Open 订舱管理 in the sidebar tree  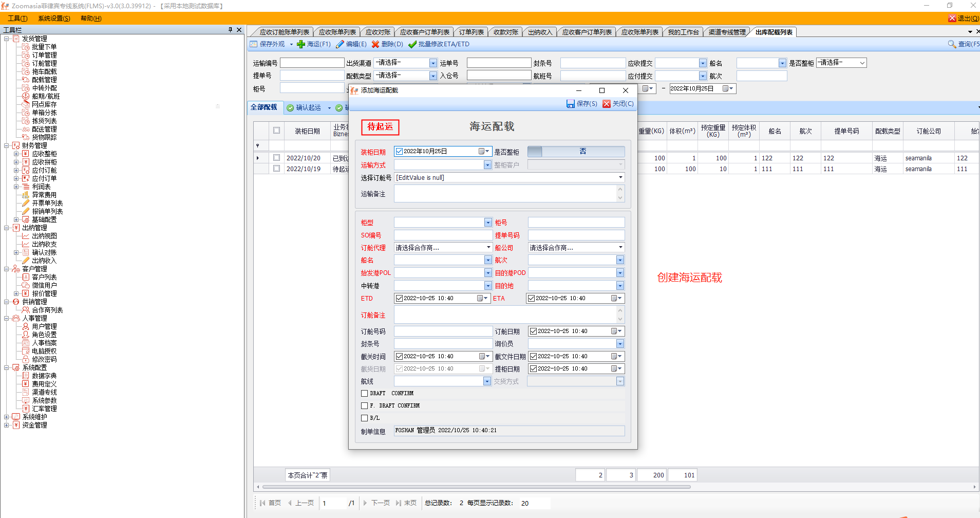point(44,63)
